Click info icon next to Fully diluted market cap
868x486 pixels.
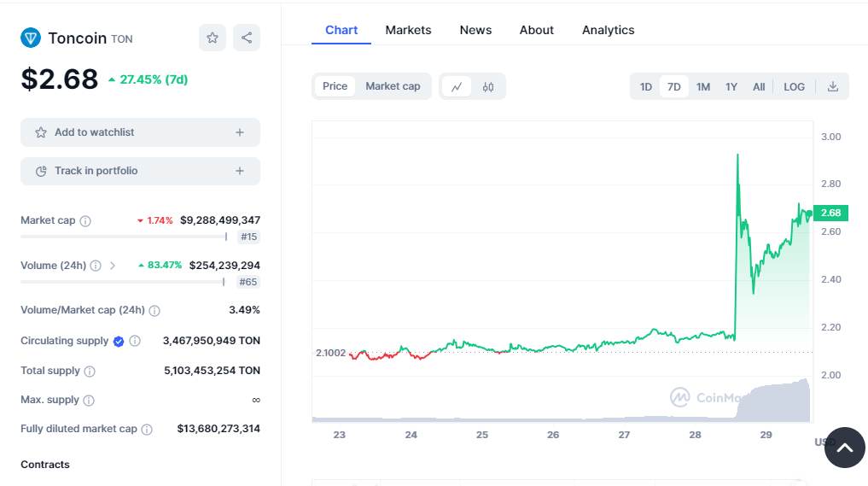click(x=147, y=430)
